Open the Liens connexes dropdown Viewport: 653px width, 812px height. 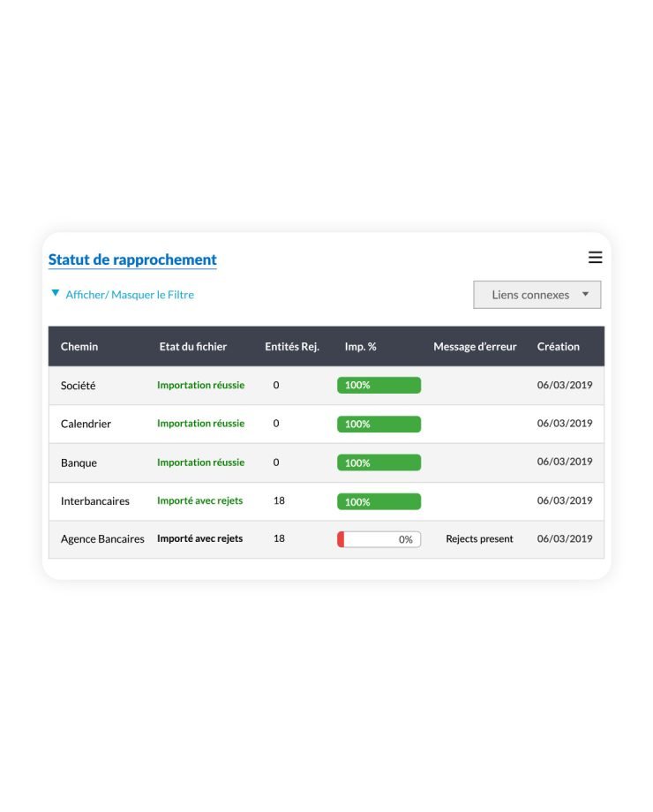[537, 295]
